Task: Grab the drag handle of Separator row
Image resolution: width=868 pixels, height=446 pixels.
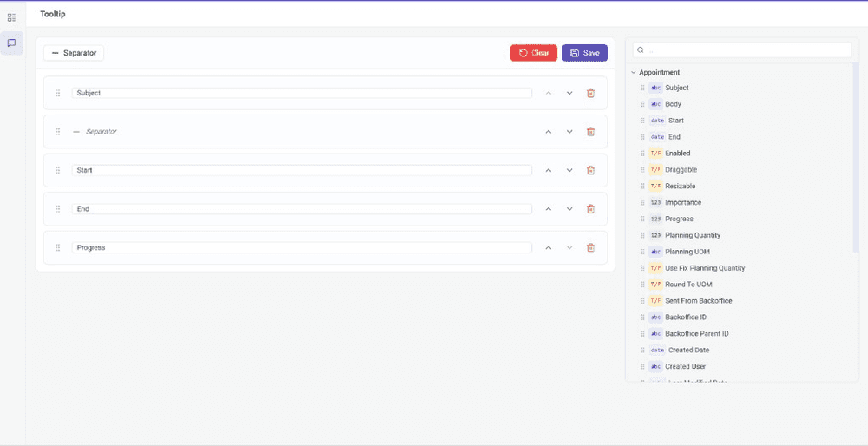Action: (57, 132)
